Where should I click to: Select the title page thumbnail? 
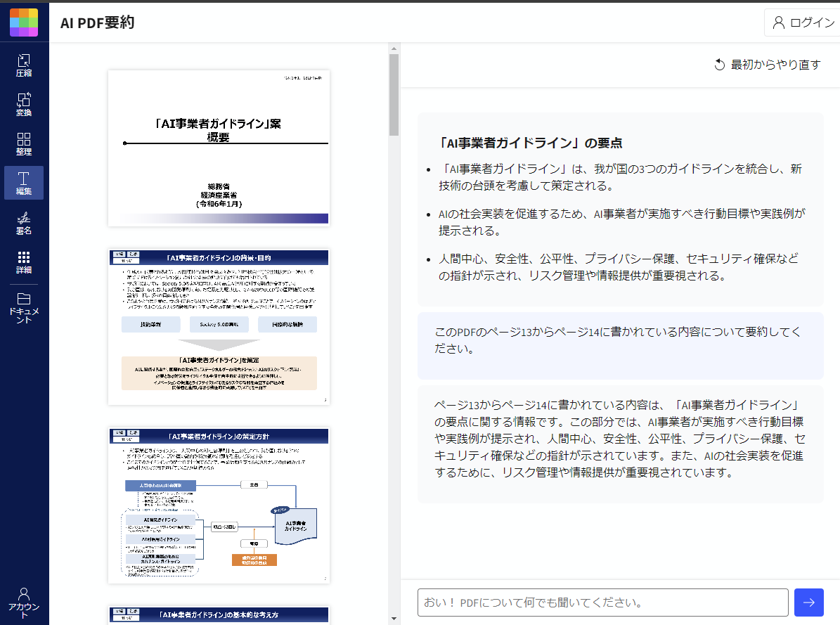click(x=219, y=148)
